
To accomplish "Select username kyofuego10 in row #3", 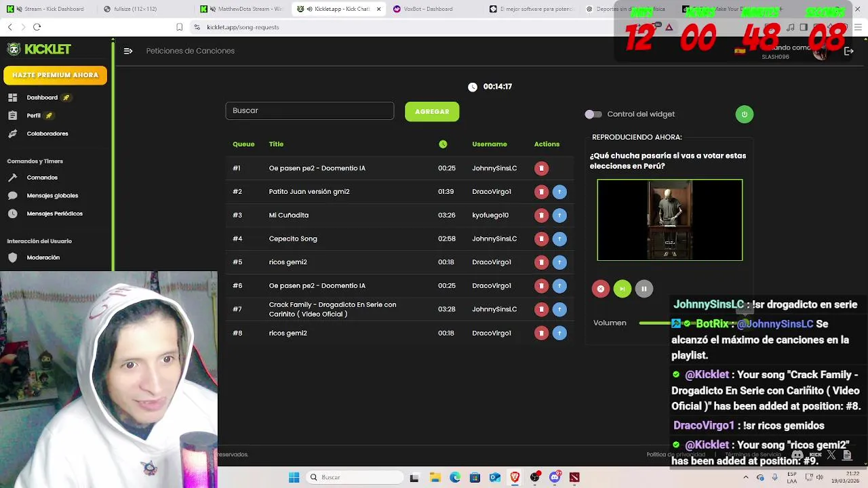I will [x=490, y=216].
